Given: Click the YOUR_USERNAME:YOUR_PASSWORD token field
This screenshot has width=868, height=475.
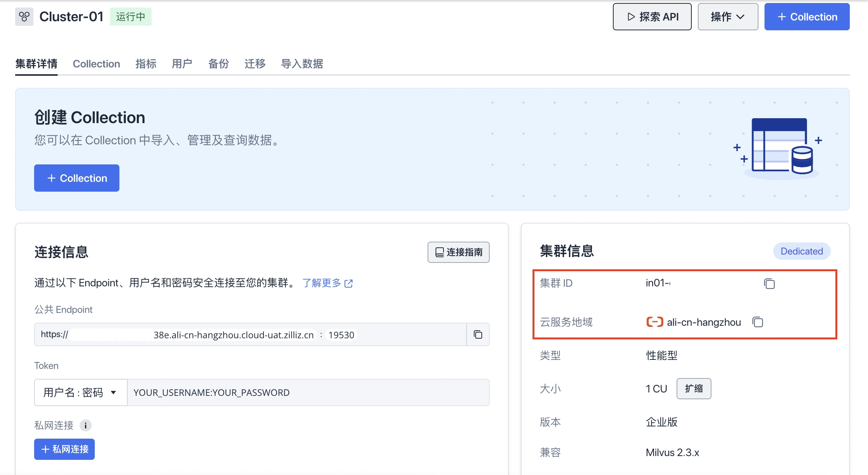Looking at the screenshot, I should point(308,392).
